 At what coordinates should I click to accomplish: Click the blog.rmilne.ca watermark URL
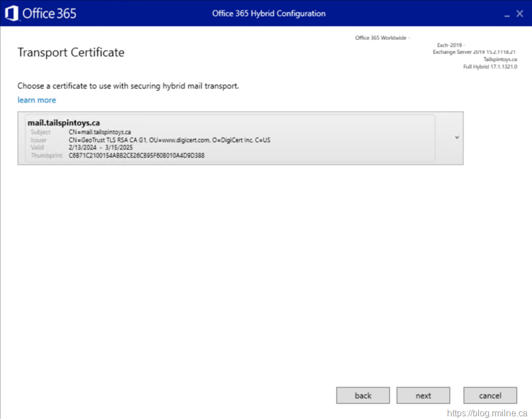point(487,413)
